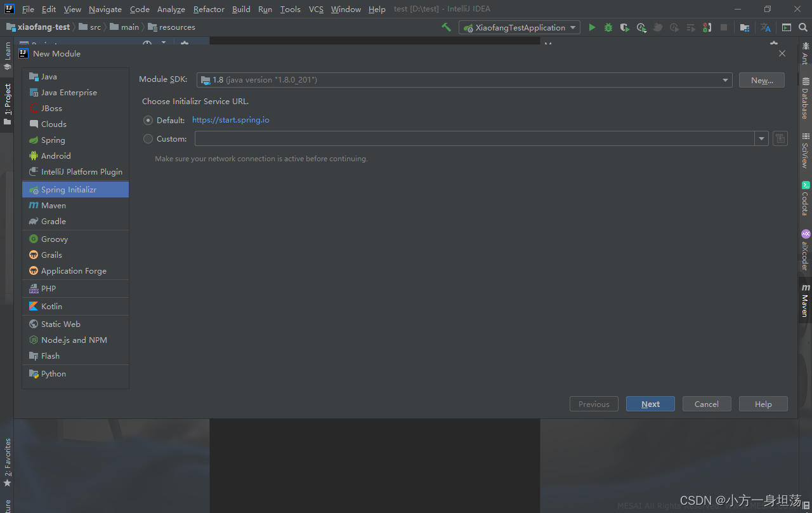Choose Node.js and NPM module type
This screenshot has height=513, width=812.
(75, 340)
